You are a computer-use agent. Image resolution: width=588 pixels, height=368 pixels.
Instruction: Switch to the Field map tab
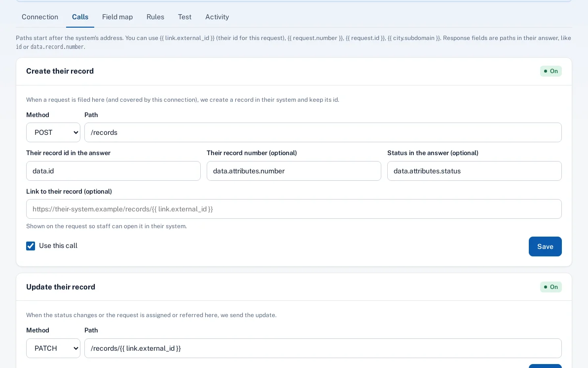117,17
